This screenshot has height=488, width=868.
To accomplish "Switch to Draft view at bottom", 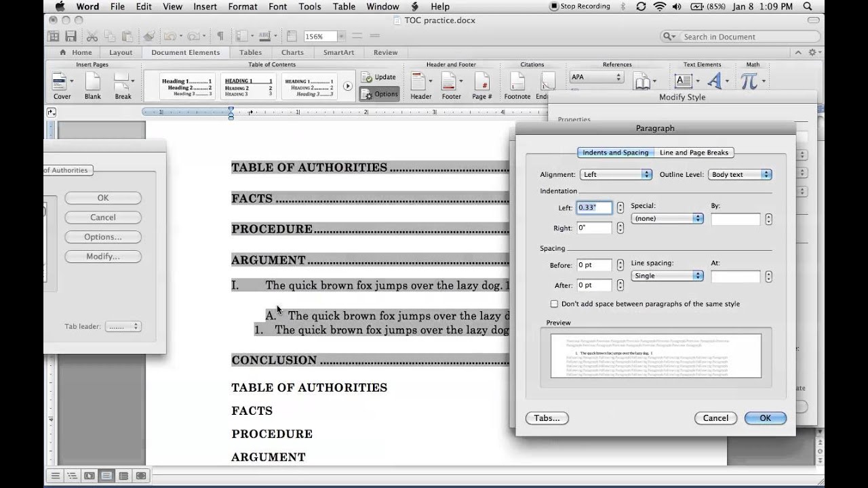I will [x=56, y=476].
